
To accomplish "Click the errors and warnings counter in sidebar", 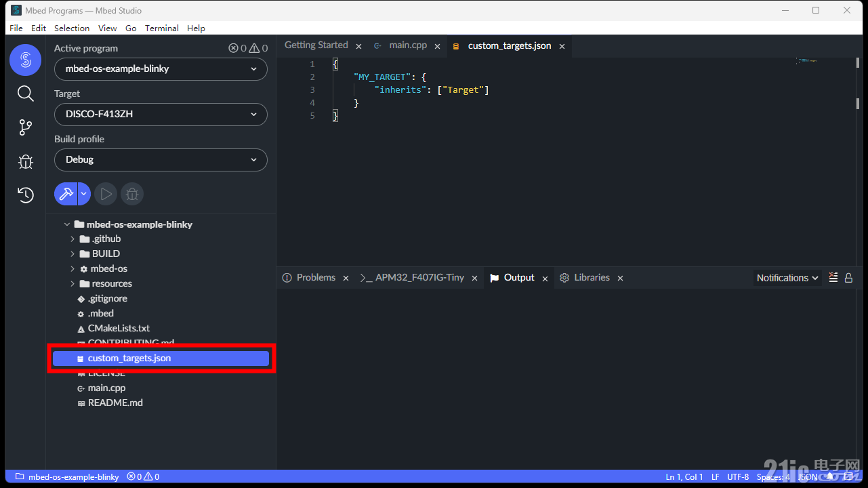I will pyautogui.click(x=248, y=48).
